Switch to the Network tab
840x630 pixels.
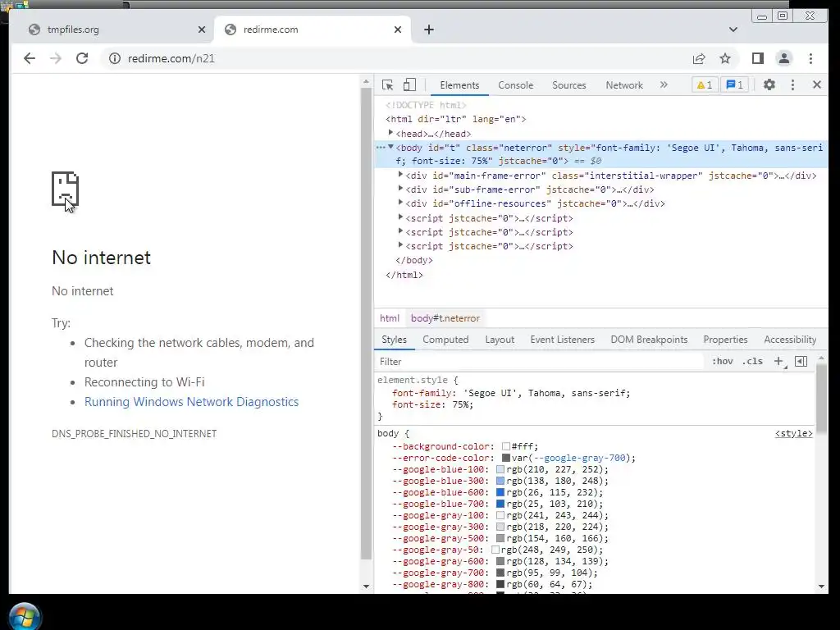624,85
